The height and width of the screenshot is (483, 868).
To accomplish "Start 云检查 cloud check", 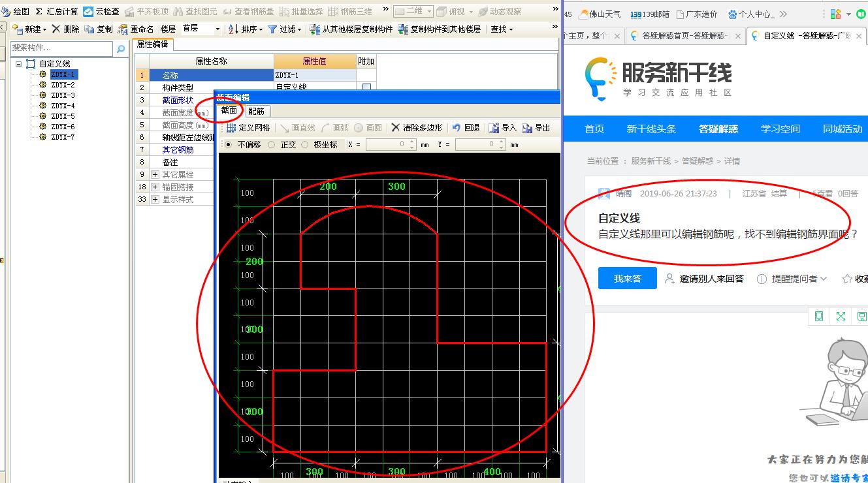I will tap(101, 12).
